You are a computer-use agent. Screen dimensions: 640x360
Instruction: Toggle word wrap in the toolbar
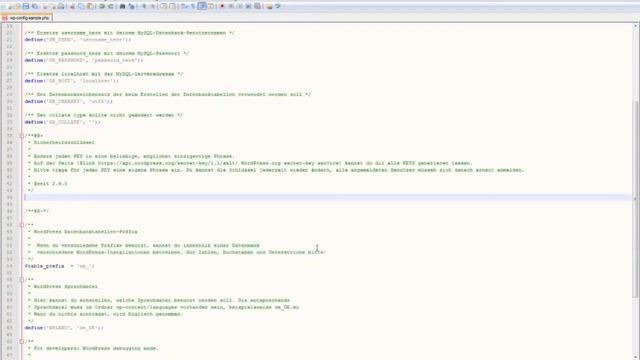pyautogui.click(x=184, y=6)
